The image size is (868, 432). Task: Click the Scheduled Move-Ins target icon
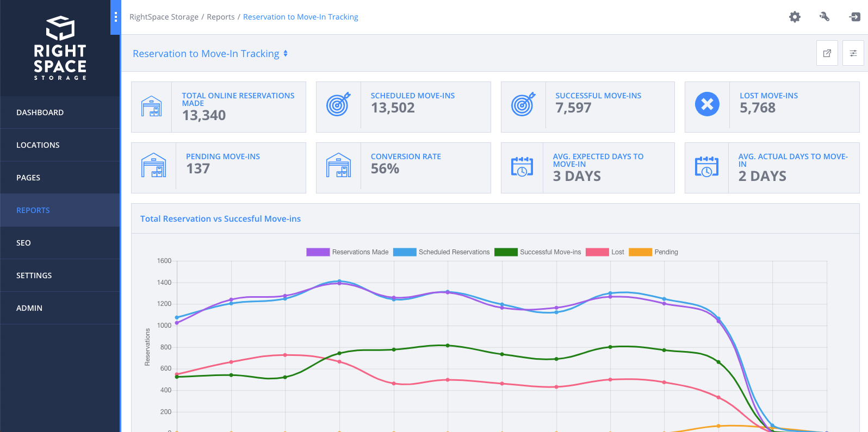point(338,104)
